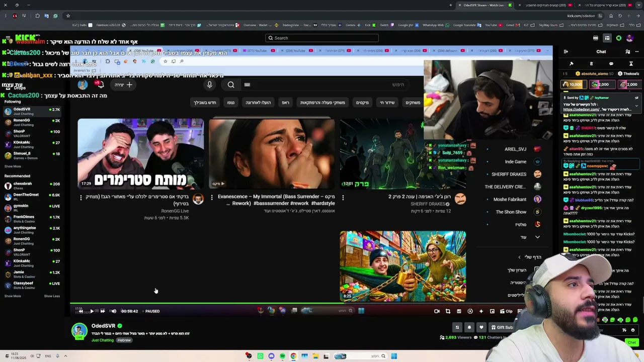Click the hourglass icon in chat toolbar

coord(631,64)
